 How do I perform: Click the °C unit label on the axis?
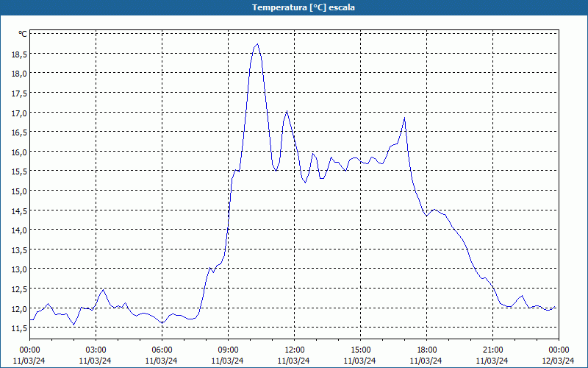coord(23,34)
